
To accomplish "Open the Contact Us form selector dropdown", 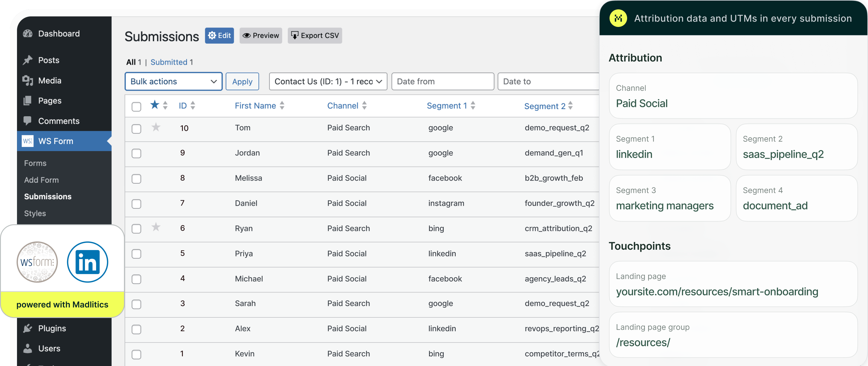I will 328,81.
